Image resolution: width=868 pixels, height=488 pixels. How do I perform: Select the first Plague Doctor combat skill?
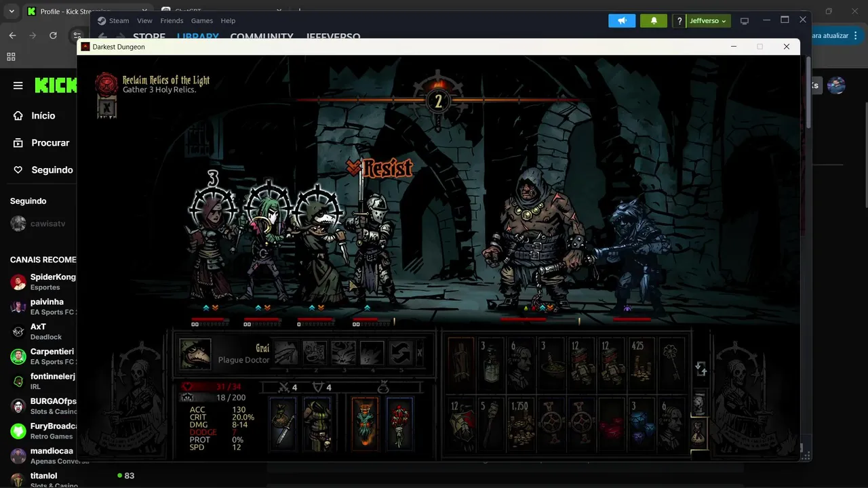[x=286, y=352]
